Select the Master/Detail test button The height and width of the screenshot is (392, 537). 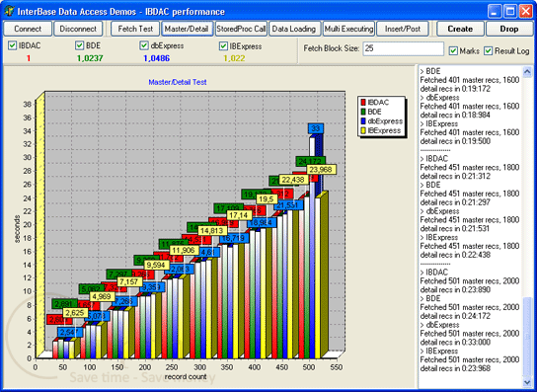[187, 29]
